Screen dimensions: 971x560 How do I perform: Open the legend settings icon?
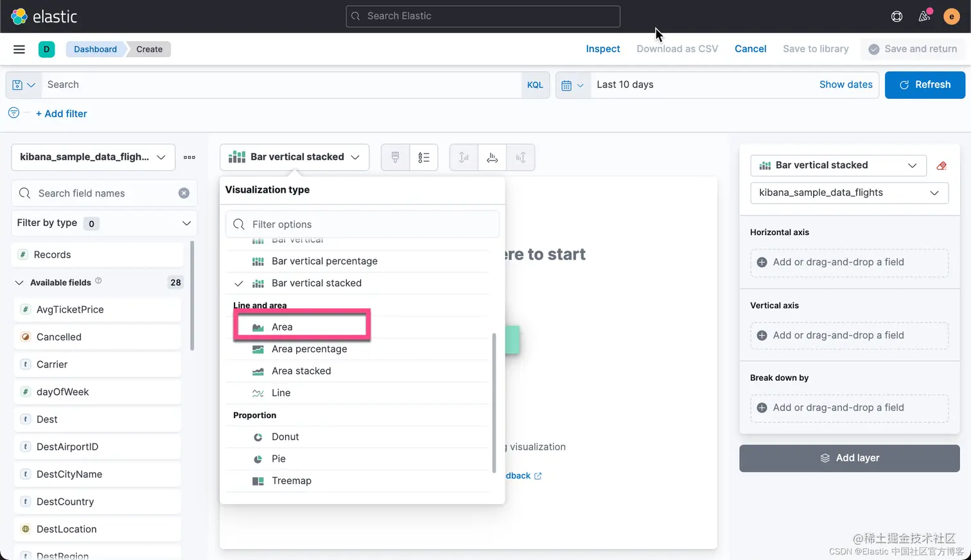[424, 157]
